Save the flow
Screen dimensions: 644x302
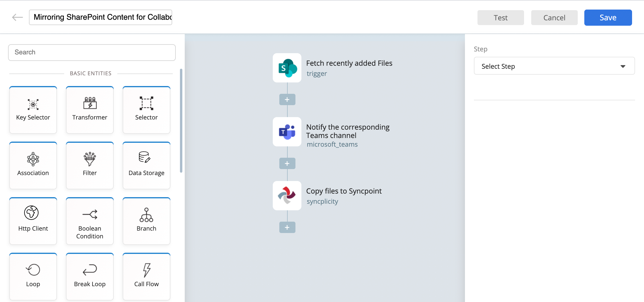[608, 18]
